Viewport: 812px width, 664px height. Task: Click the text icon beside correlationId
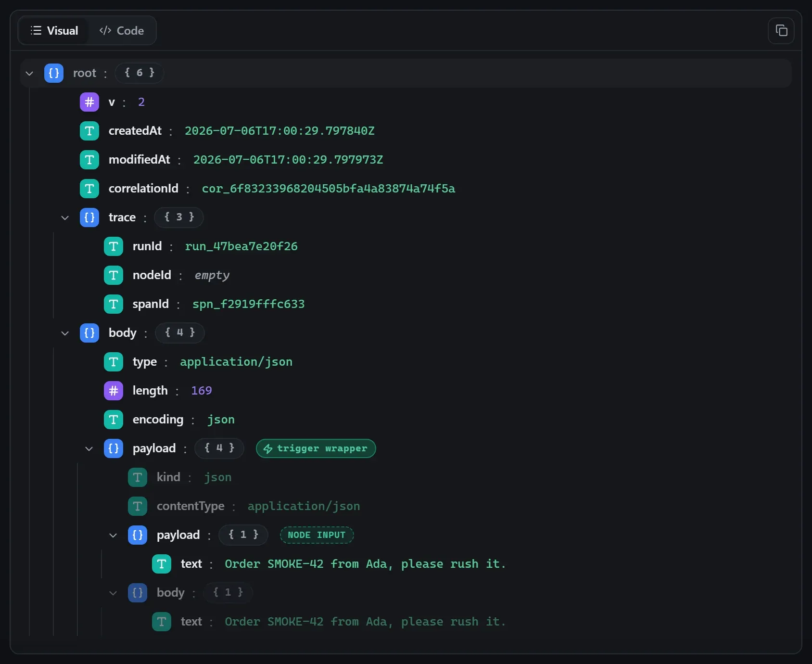pos(89,189)
